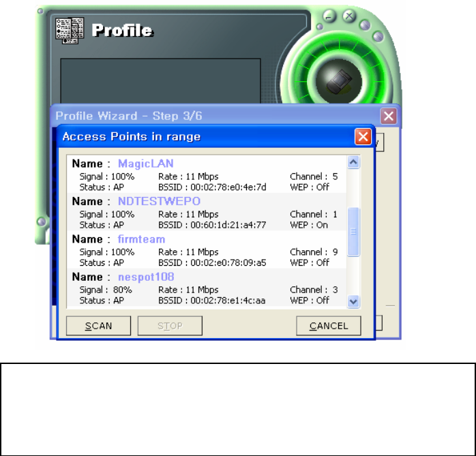Select the NDTESTWEPO access point

(x=207, y=212)
